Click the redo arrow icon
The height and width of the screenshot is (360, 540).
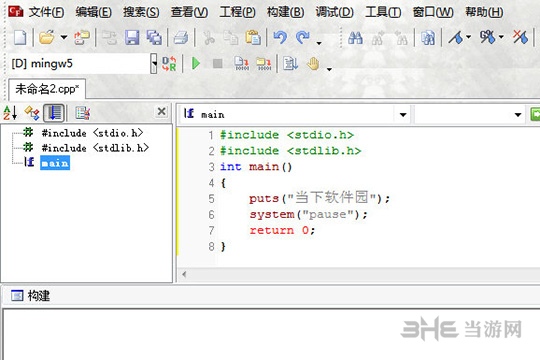[x=303, y=37]
